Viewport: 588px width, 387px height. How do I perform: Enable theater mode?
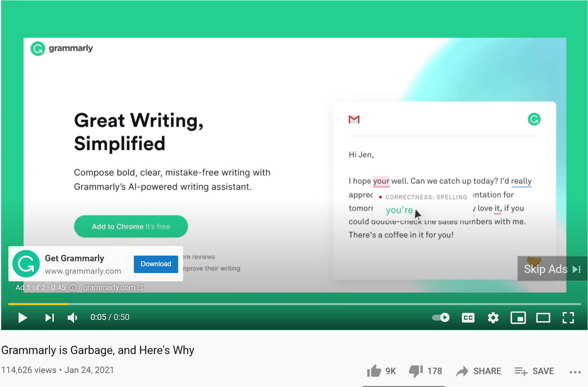click(543, 318)
